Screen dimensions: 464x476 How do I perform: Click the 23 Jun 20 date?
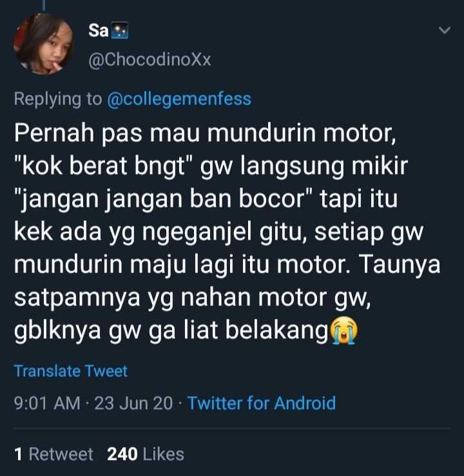[133, 403]
